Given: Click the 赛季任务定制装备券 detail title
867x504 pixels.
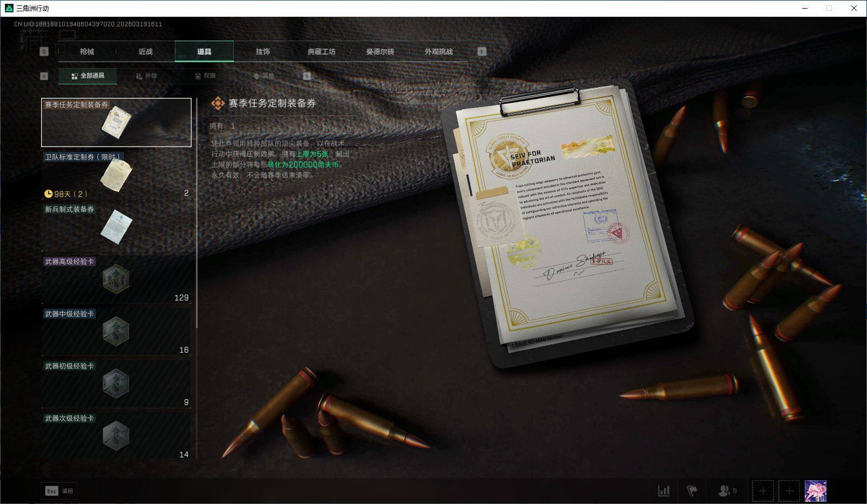Looking at the screenshot, I should coord(272,103).
